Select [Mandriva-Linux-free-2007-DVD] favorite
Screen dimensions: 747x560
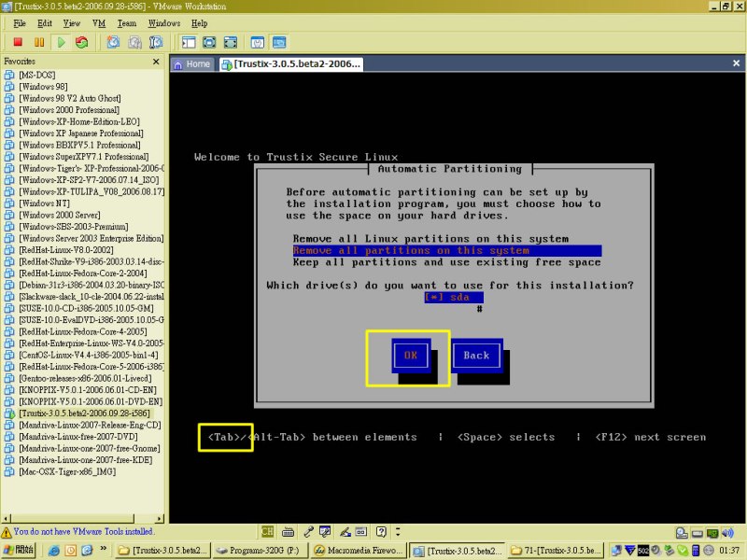[78, 437]
